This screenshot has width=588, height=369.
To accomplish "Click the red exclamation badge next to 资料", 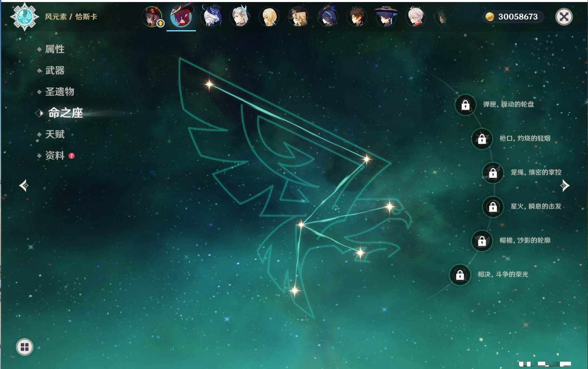I will tap(72, 156).
